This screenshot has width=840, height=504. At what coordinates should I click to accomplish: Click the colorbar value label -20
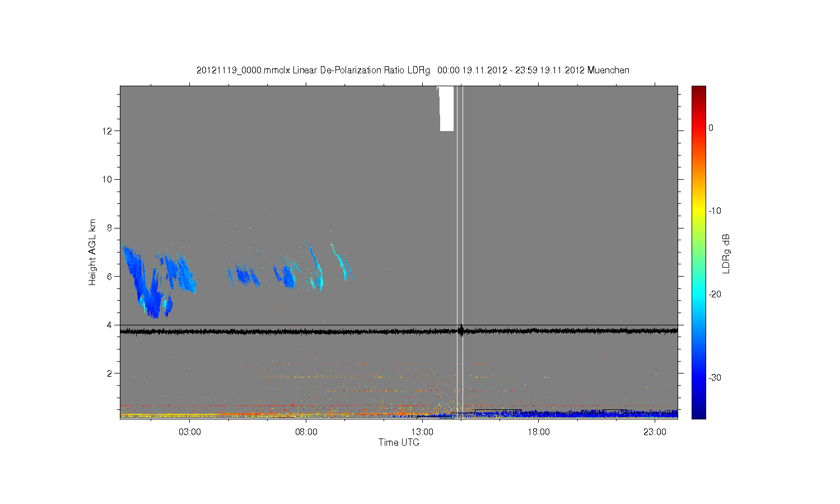[x=715, y=295]
